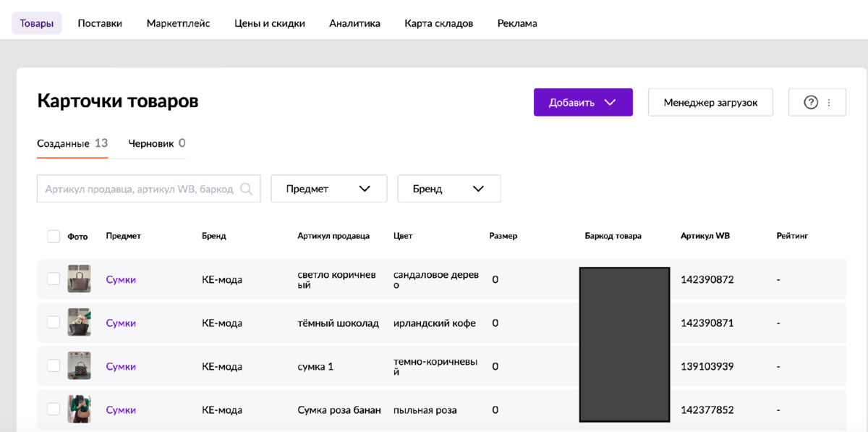
Task: Open the Сумки link for article 142390871
Action: [121, 323]
